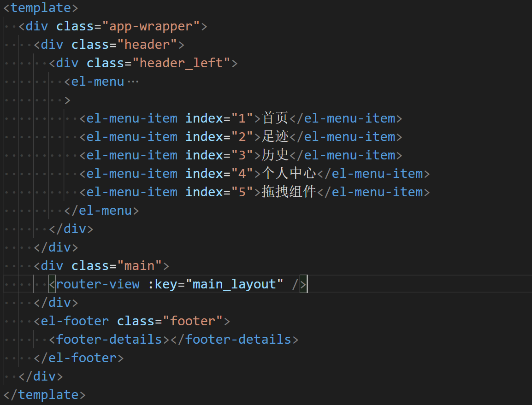Click the closing template tag
Screen dimensions: 532x405
[44, 395]
